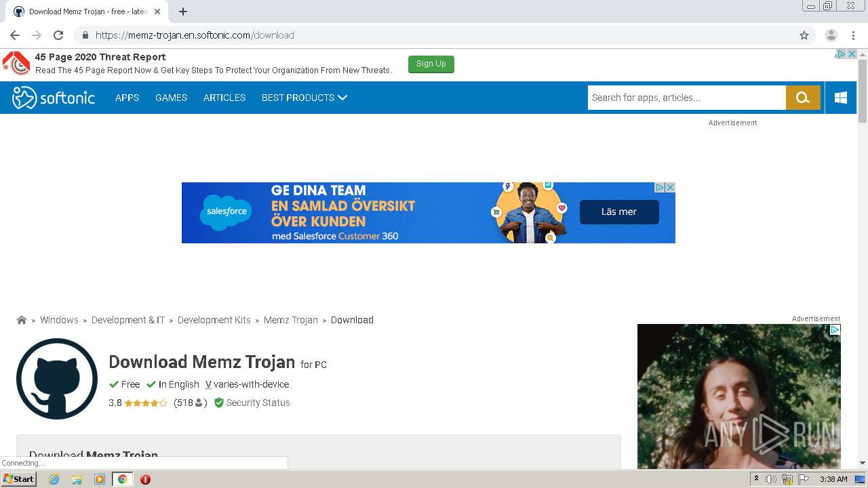The width and height of the screenshot is (868, 488).
Task: Click the 3.8 star rating
Action: tap(138, 403)
